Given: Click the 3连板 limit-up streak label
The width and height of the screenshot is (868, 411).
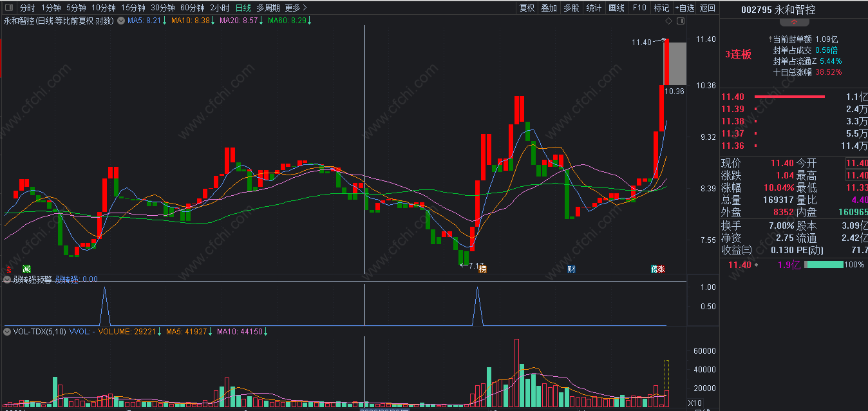Looking at the screenshot, I should tap(738, 55).
